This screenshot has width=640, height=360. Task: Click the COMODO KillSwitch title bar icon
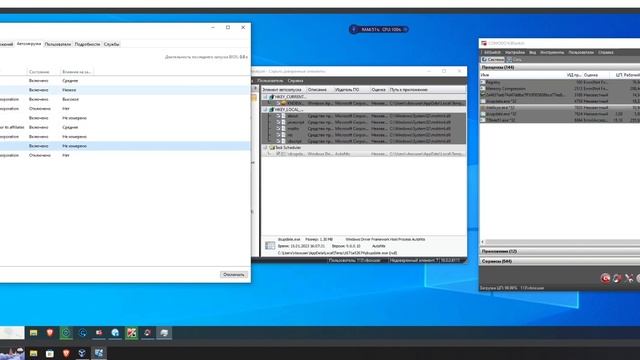click(484, 43)
